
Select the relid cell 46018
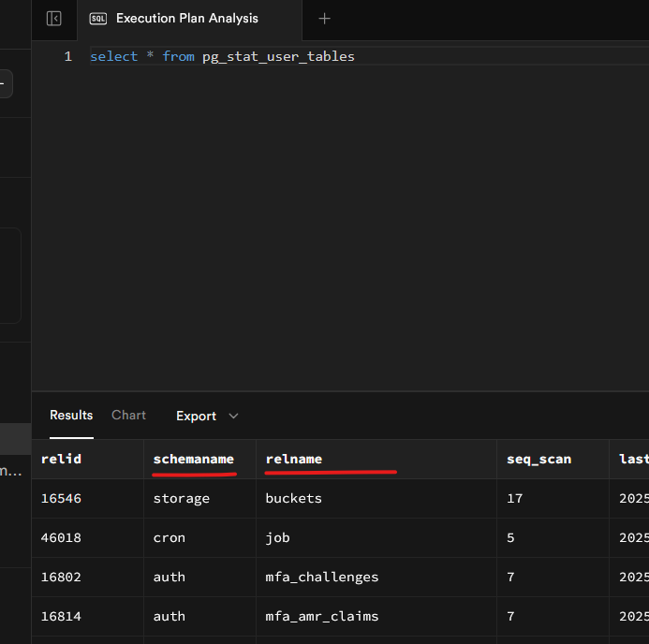coord(62,538)
